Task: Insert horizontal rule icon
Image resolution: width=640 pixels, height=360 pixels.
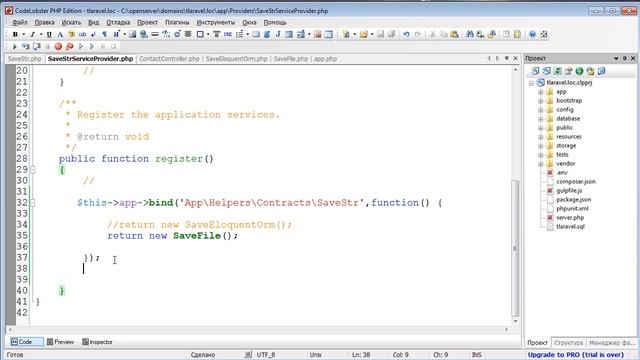Action: click(155, 34)
